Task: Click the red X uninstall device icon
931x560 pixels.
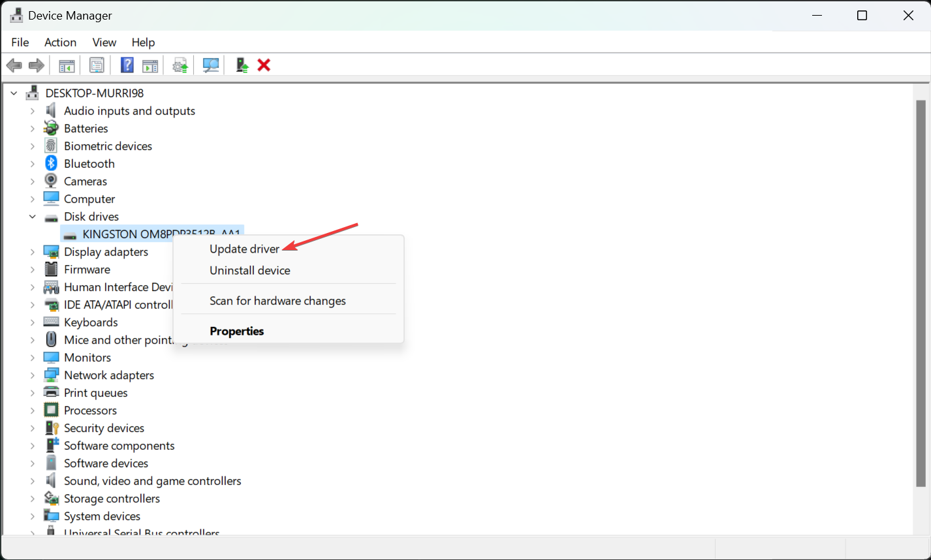Action: pos(264,65)
